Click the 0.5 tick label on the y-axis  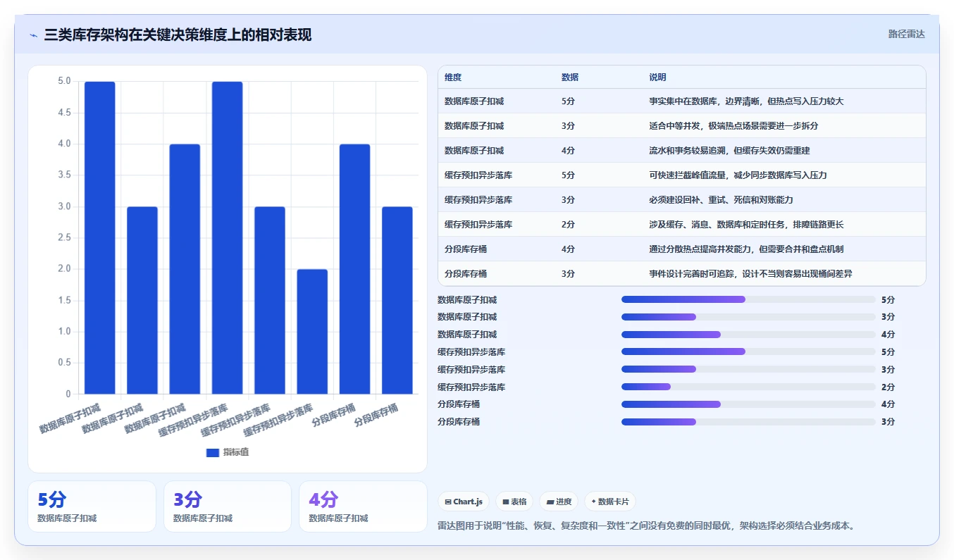(x=63, y=363)
